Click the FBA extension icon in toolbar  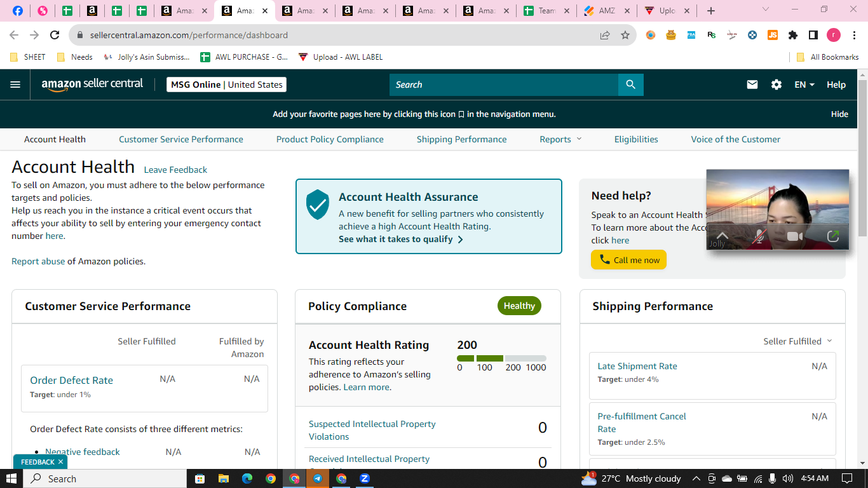(691, 35)
